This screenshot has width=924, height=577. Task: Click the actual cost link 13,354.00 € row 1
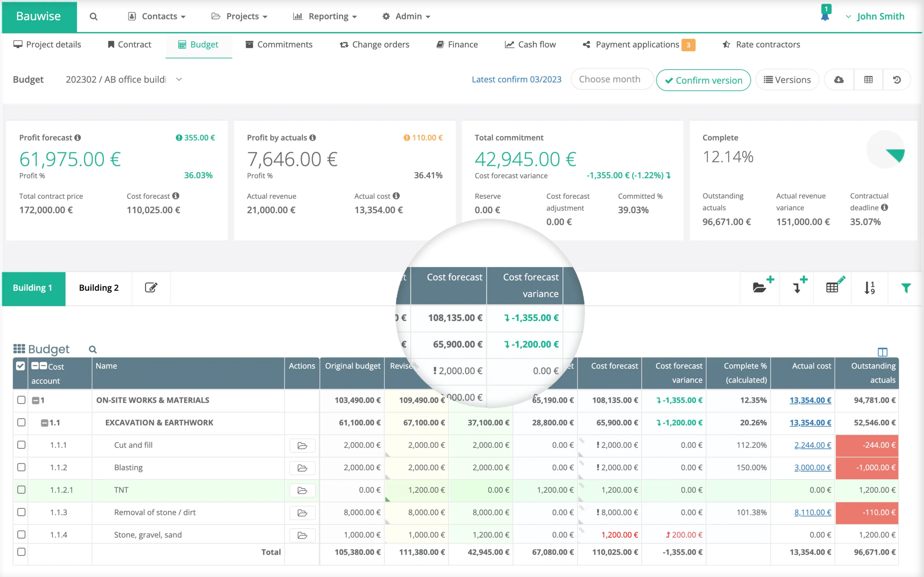[x=809, y=400]
